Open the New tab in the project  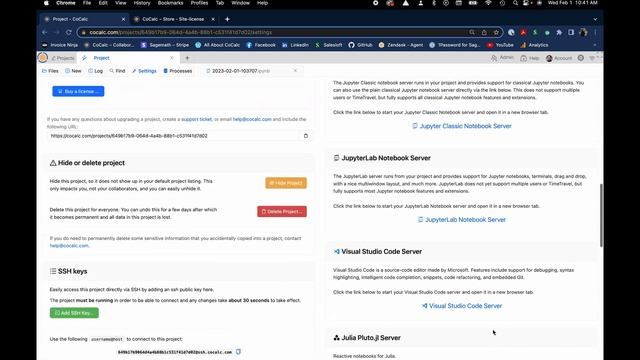point(73,71)
